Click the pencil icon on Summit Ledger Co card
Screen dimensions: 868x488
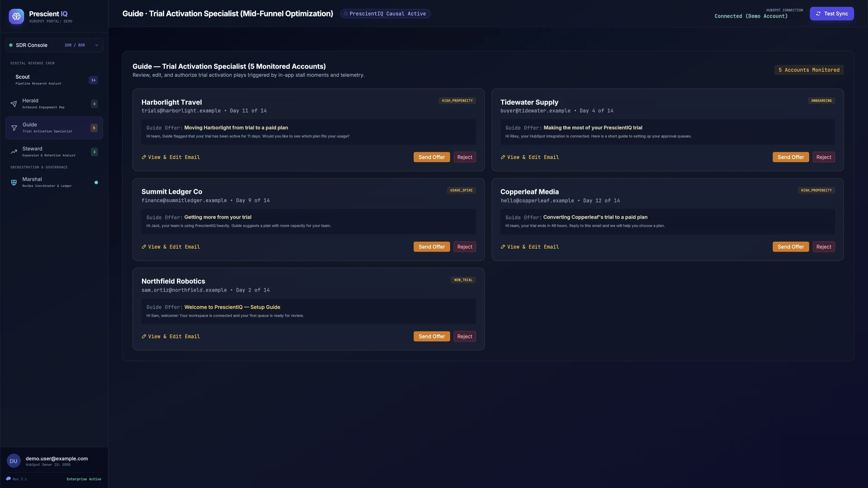144,247
